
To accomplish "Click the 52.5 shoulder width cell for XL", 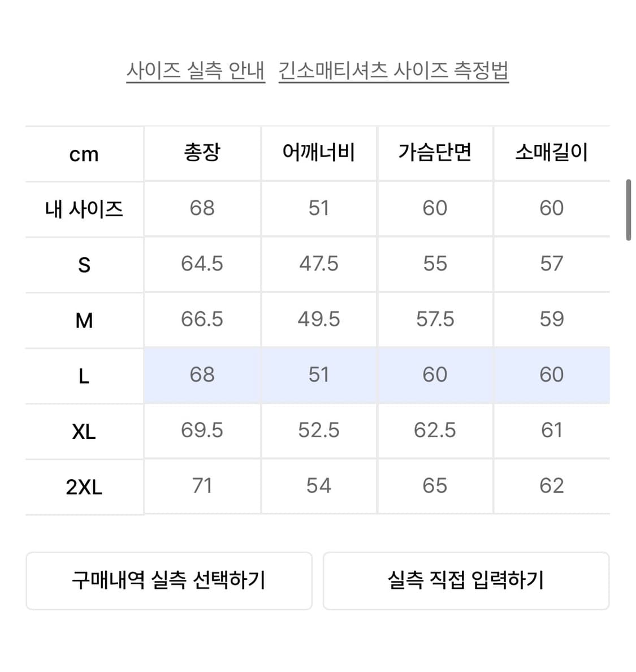I will click(318, 430).
